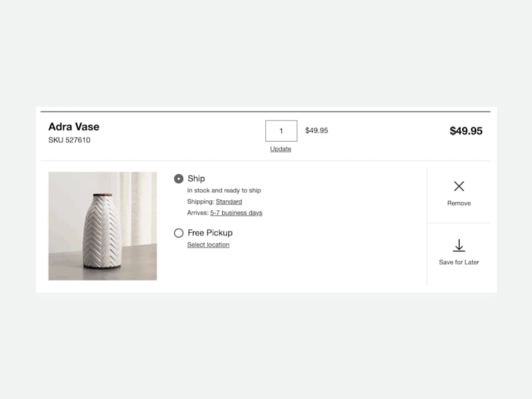532x399 pixels.
Task: Select the Ship delivery method
Action: 196,178
